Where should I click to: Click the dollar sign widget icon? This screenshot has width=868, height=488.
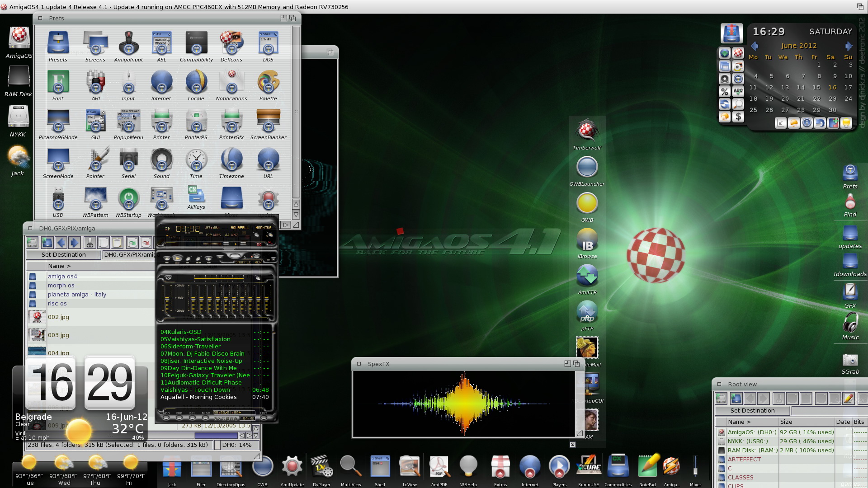(x=738, y=117)
